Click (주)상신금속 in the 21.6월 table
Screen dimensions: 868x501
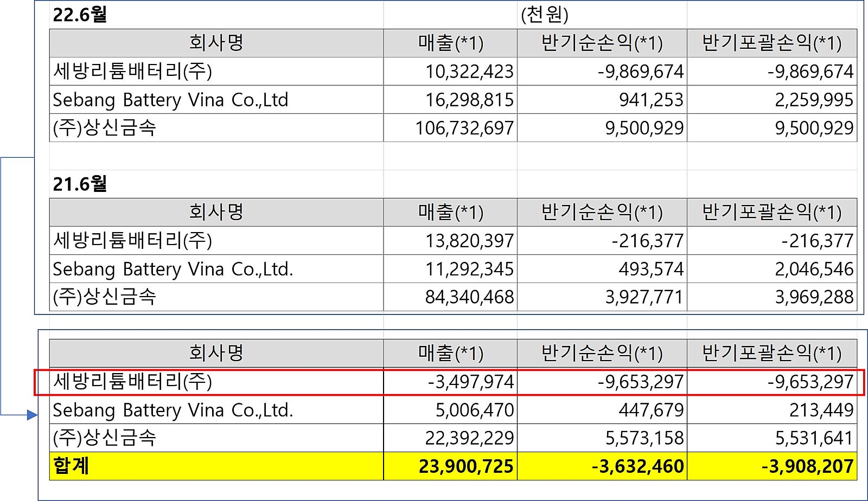(216, 297)
